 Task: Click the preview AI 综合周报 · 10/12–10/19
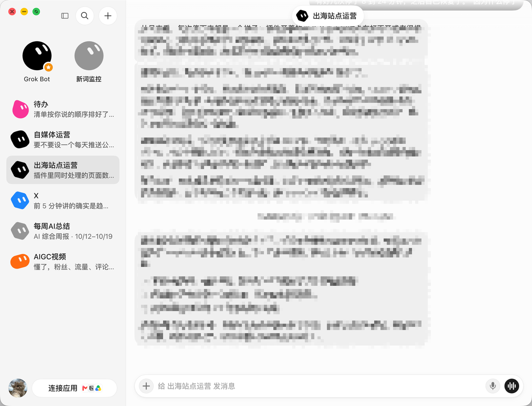[73, 237]
